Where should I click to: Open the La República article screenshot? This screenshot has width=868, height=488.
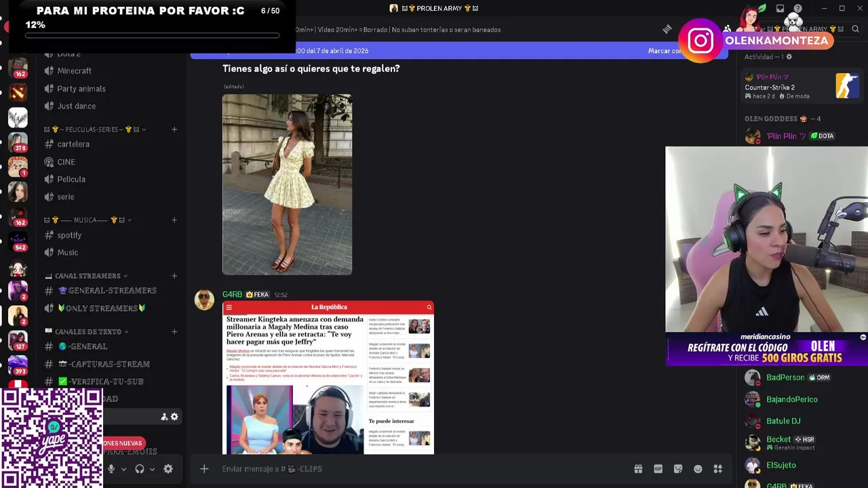click(328, 378)
